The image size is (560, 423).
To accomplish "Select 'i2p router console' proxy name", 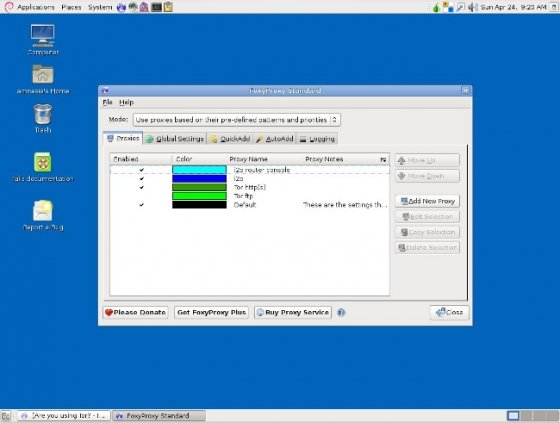I will [262, 170].
